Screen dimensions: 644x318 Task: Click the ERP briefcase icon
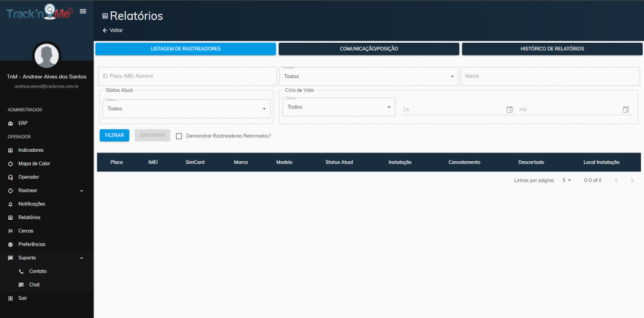tap(11, 123)
